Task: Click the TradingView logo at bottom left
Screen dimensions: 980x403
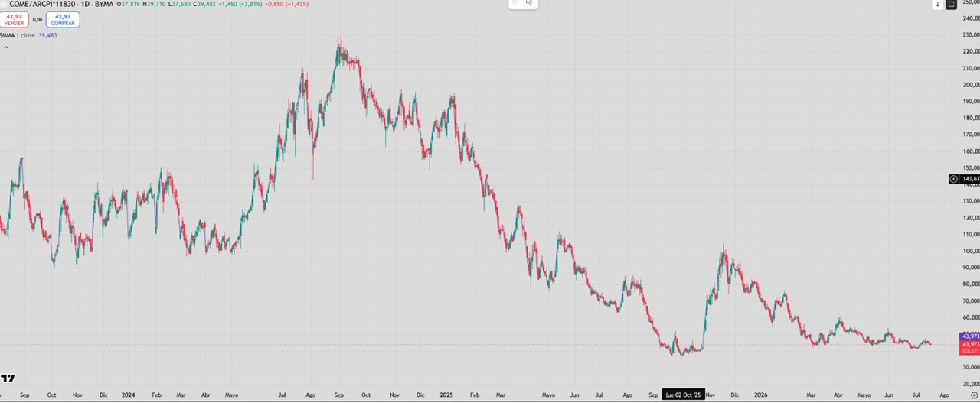Action: click(8, 378)
